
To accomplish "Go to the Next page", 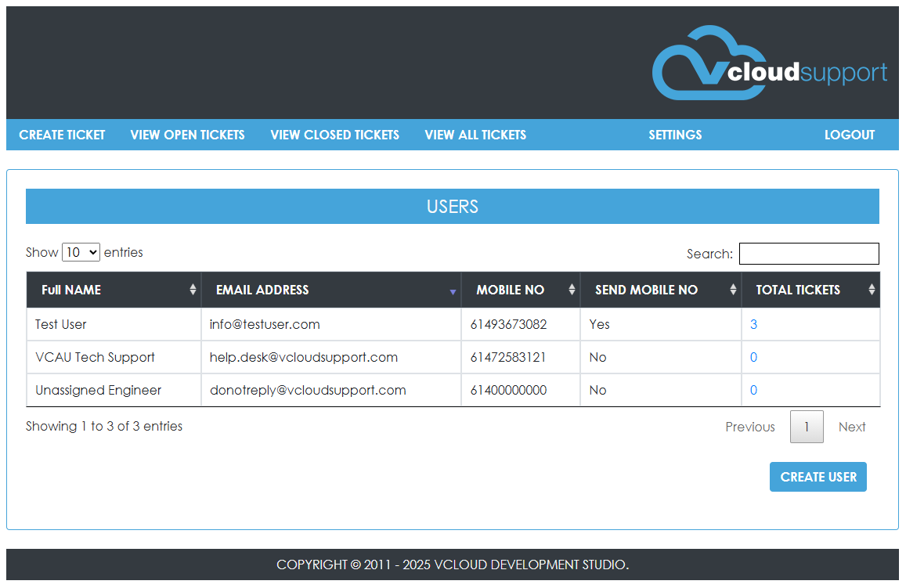I will click(x=852, y=427).
